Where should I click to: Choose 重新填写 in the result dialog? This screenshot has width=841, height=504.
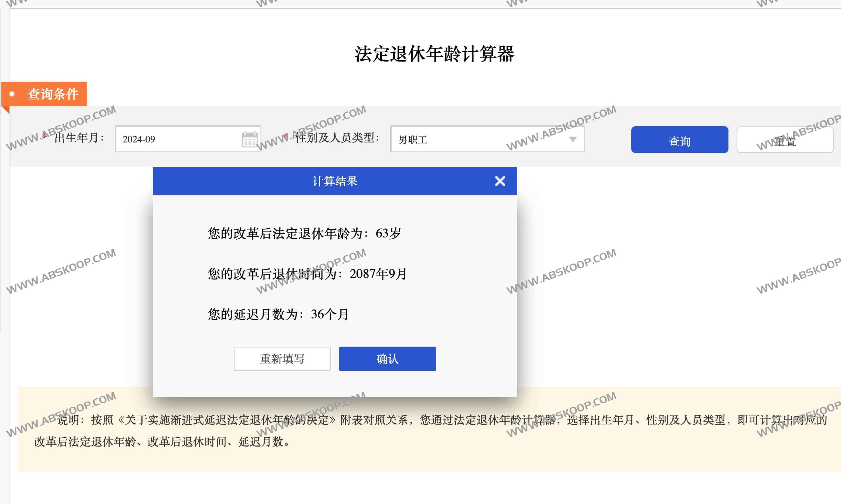[282, 359]
